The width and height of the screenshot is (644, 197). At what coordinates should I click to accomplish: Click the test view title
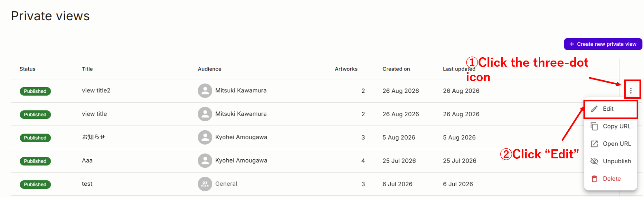click(87, 184)
